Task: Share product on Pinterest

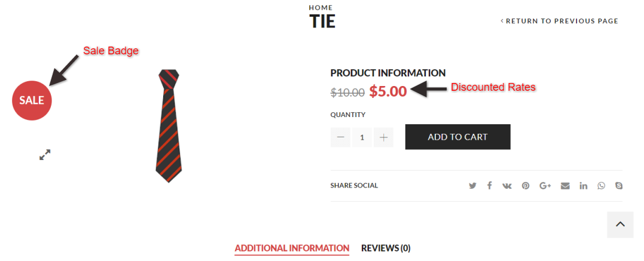Action: pos(526,186)
